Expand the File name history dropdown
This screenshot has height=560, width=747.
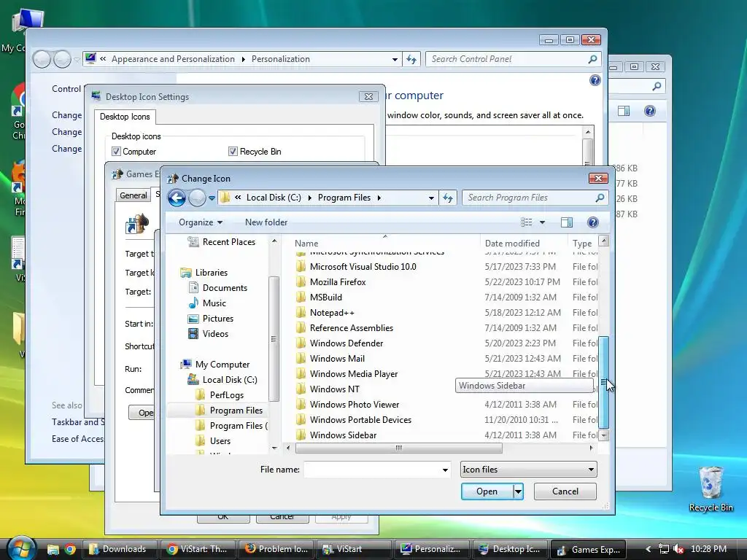(x=445, y=470)
